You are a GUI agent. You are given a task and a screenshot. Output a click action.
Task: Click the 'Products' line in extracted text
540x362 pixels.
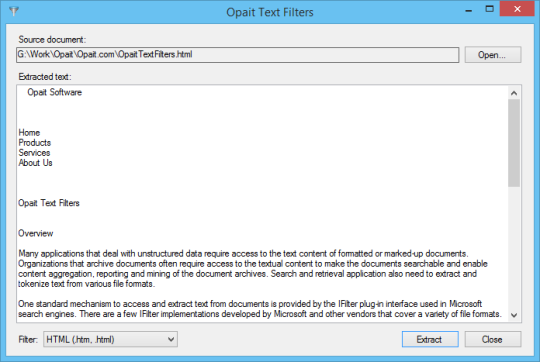(34, 143)
